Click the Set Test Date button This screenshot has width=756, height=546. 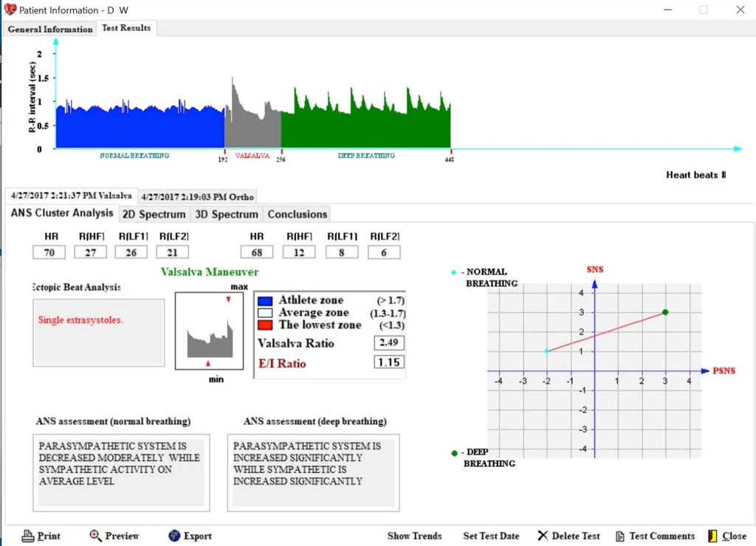pyautogui.click(x=491, y=536)
